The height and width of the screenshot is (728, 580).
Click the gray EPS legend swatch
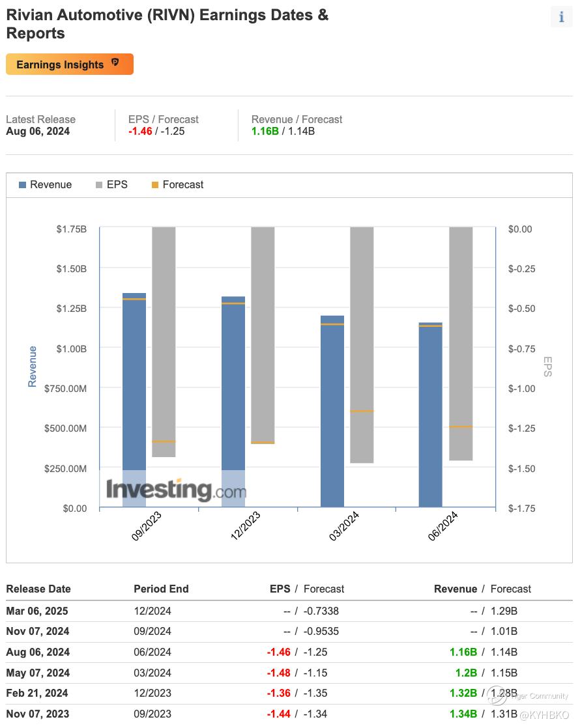(99, 185)
